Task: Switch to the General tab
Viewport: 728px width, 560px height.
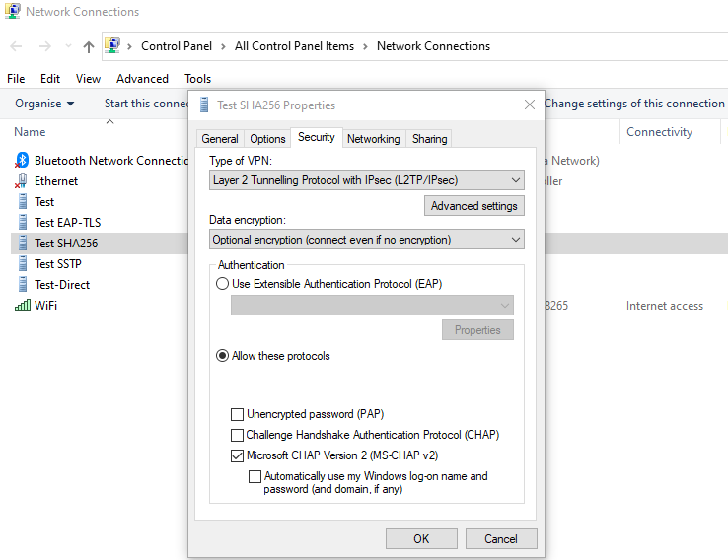Action: click(220, 139)
